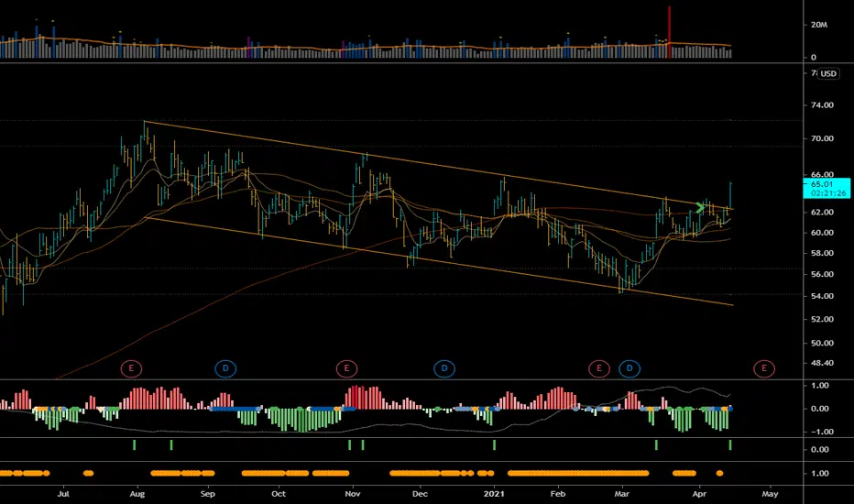Click the 74.00 price axis label
Viewport: 854px width, 504px height.
tap(823, 105)
